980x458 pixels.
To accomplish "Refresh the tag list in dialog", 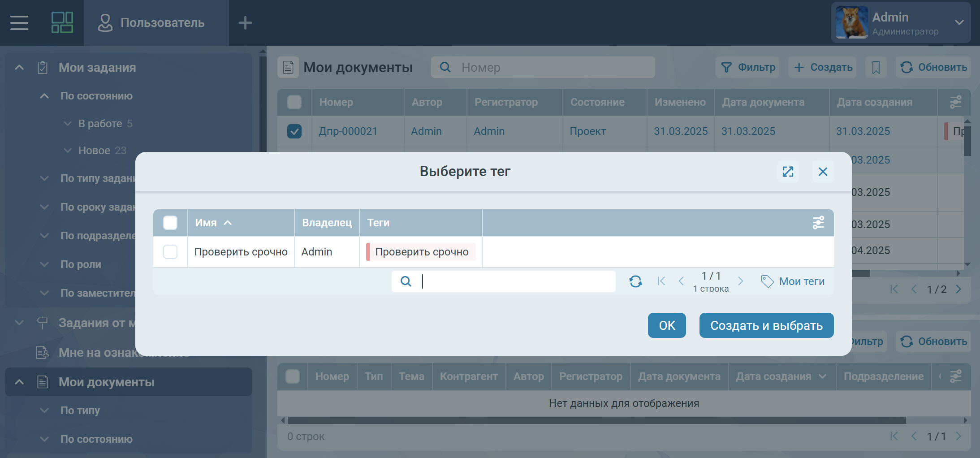I will (x=635, y=281).
